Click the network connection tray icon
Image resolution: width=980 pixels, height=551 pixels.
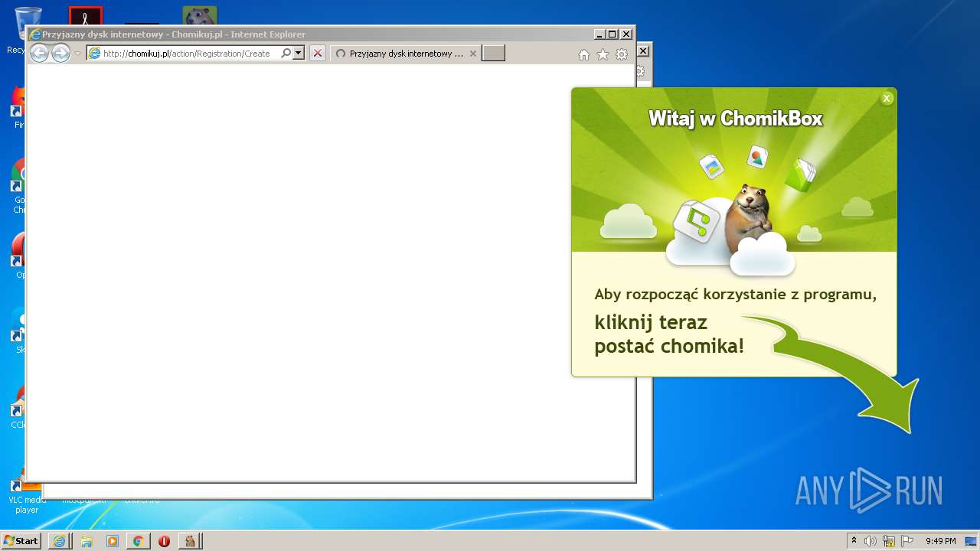pos(889,541)
